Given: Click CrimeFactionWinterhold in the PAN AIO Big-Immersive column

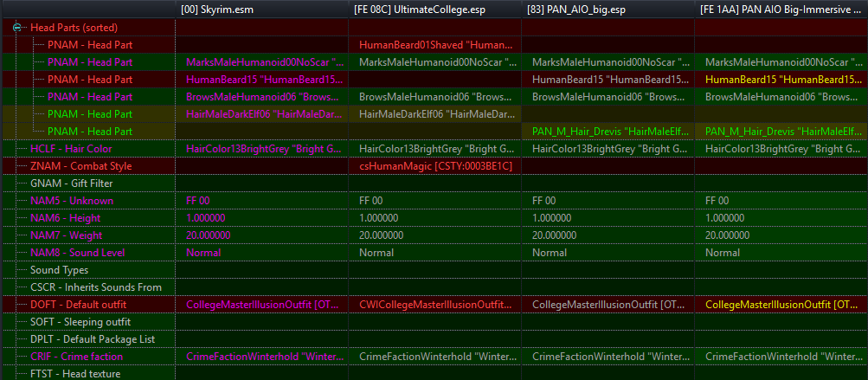Looking at the screenshot, I should coord(783,356).
